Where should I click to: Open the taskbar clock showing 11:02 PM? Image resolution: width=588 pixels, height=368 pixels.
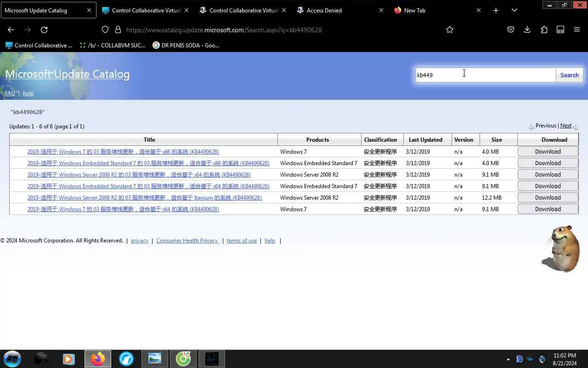pos(565,359)
